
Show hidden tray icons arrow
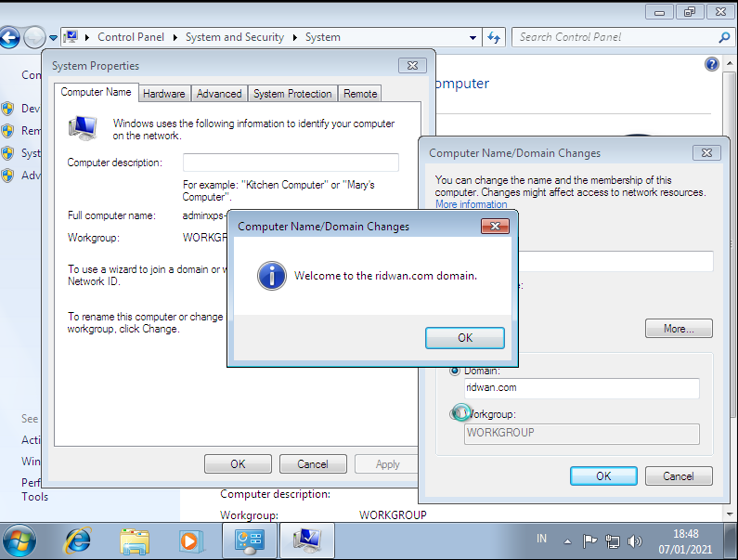(567, 541)
